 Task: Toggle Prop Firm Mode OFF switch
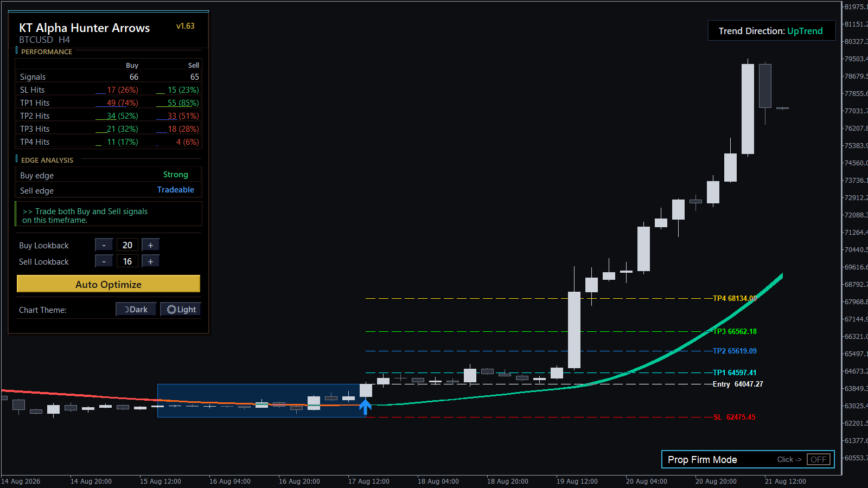[819, 459]
